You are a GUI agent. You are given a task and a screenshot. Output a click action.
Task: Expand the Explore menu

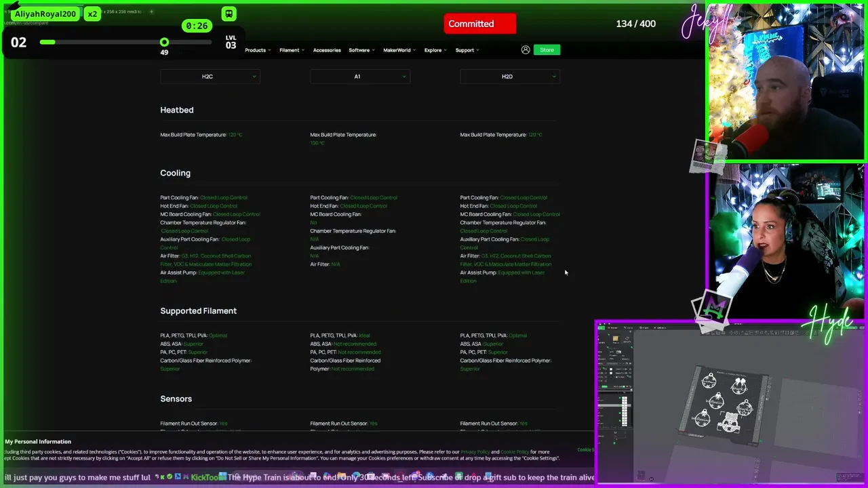tap(435, 50)
